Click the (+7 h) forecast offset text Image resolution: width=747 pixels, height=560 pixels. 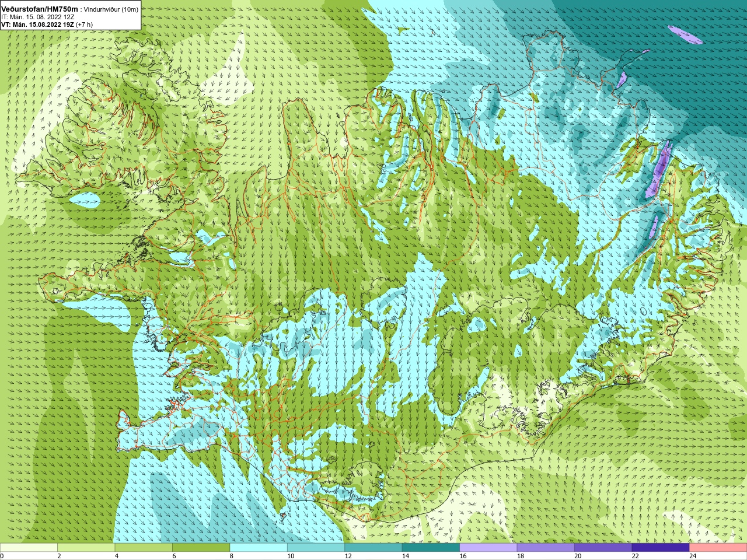pos(84,24)
